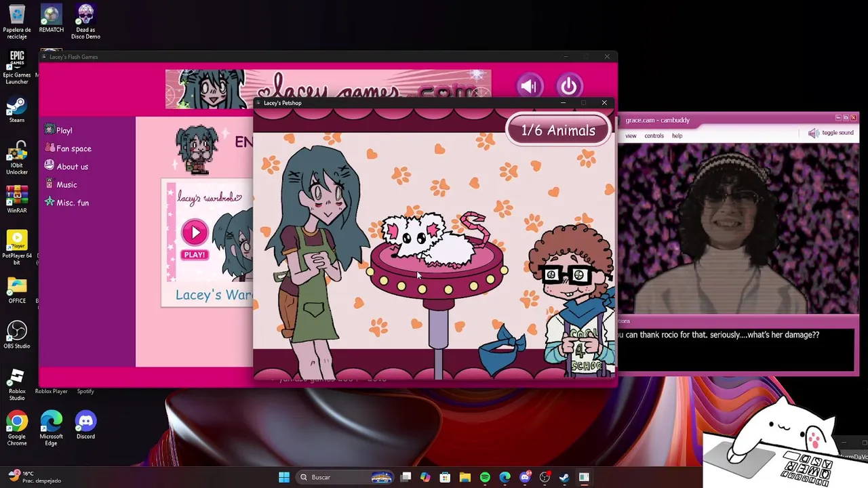Viewport: 868px width, 488px height.
Task: Open the view menu in cambuddy
Action: click(x=631, y=136)
